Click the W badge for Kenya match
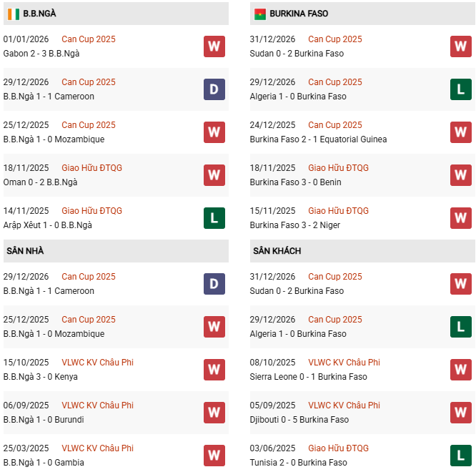The image size is (476, 472). [x=214, y=370]
